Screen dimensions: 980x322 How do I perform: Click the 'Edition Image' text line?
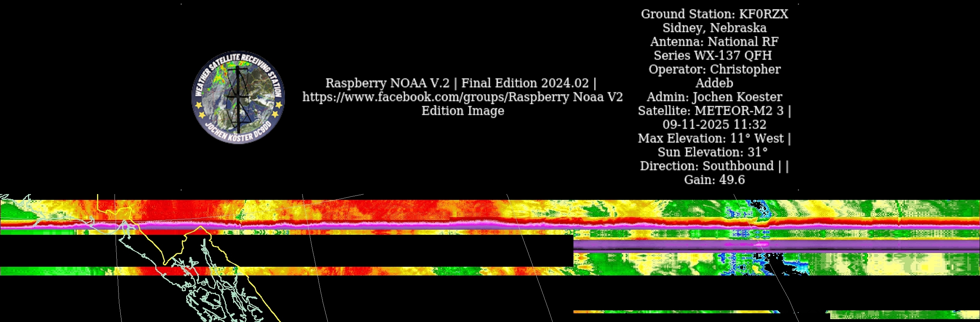(463, 110)
